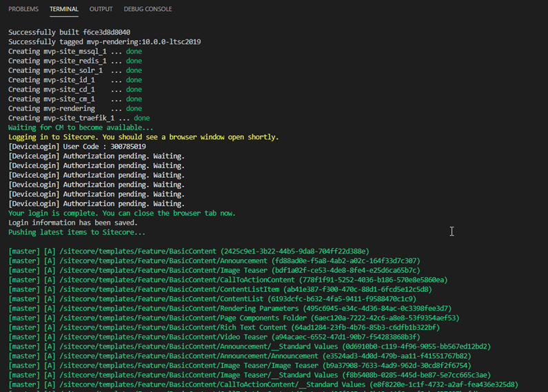The height and width of the screenshot is (392, 548).
Task: Click the 'Successfully tagged mvp-rendering:10.0.0-ltsc2019' line
Action: click(105, 42)
